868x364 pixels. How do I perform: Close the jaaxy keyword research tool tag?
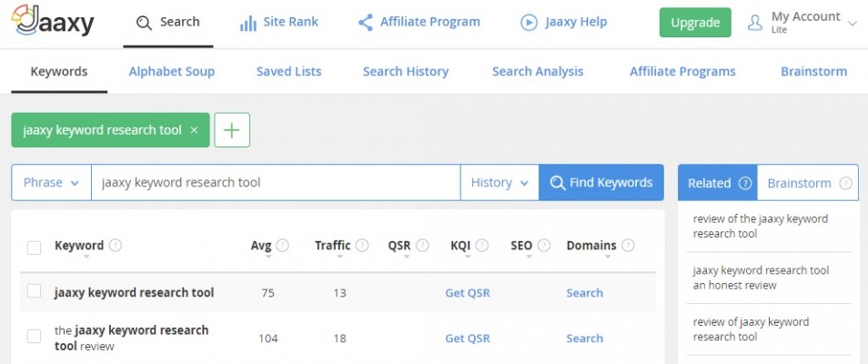[x=194, y=130]
